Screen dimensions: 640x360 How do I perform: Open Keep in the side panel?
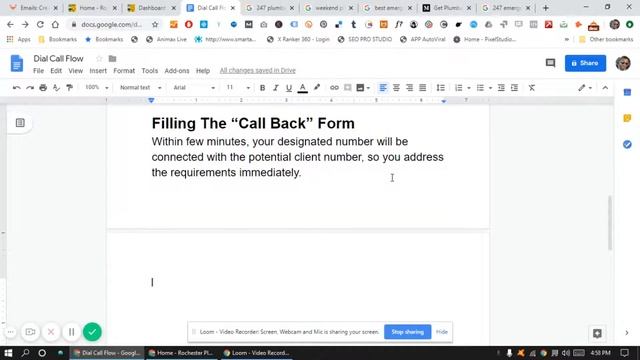(x=627, y=118)
